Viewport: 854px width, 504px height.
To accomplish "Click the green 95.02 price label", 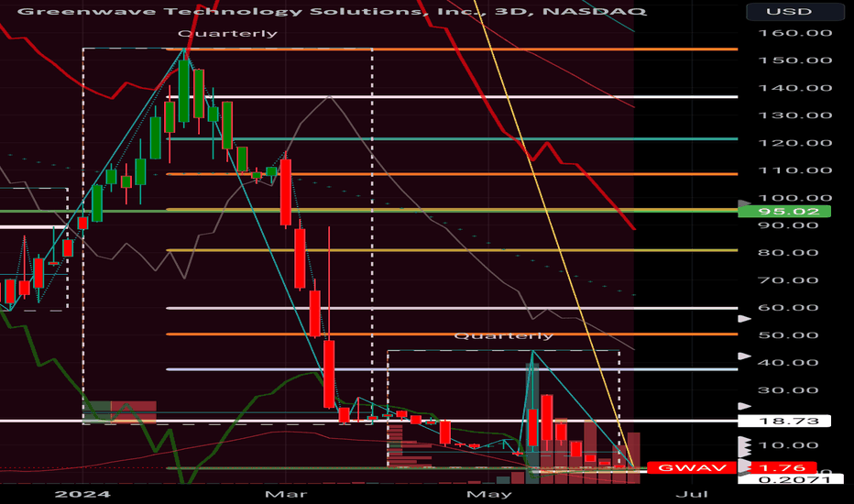I will coord(784,212).
